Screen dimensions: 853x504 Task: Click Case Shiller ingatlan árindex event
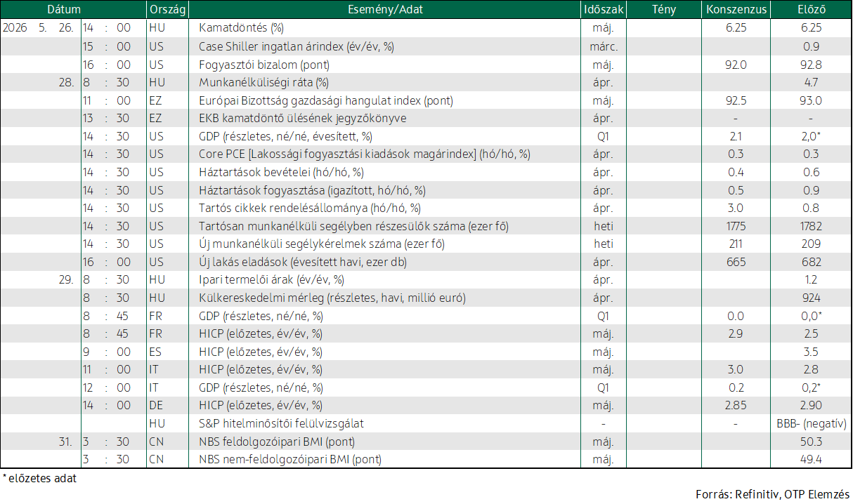pos(296,46)
